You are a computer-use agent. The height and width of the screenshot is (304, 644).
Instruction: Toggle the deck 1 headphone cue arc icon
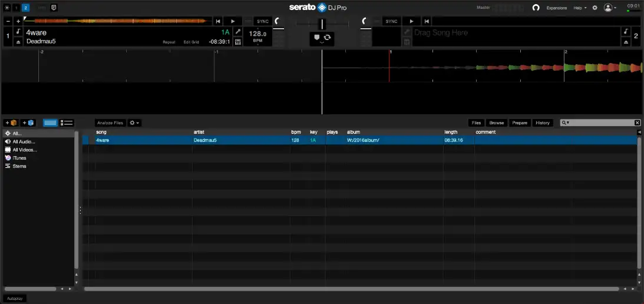pyautogui.click(x=278, y=21)
